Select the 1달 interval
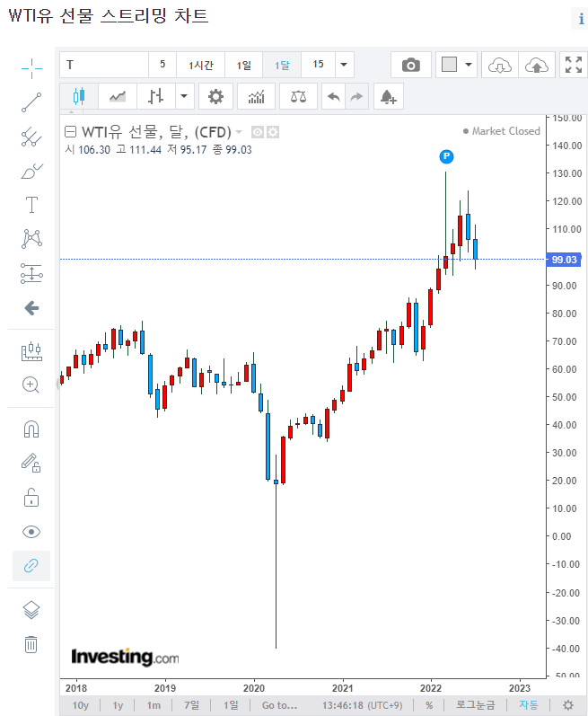588x716 pixels. [282, 65]
